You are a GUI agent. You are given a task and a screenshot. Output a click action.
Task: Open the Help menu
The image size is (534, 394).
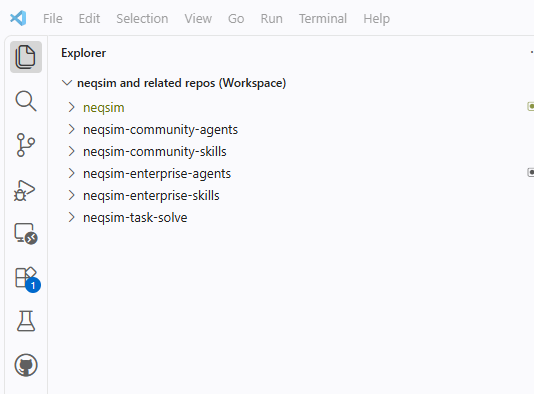(376, 18)
